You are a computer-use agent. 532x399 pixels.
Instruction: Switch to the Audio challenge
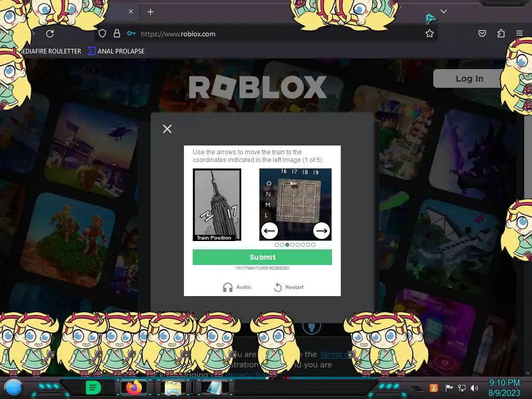click(x=237, y=287)
